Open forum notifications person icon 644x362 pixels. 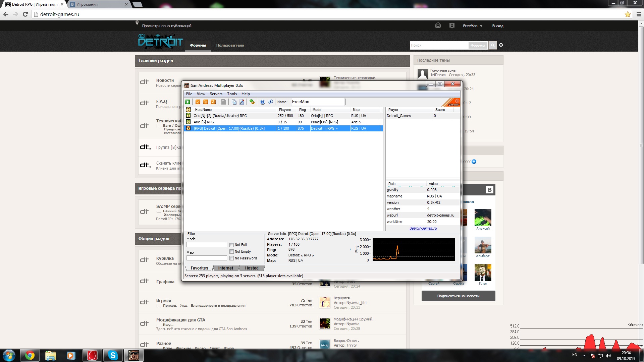tap(452, 25)
